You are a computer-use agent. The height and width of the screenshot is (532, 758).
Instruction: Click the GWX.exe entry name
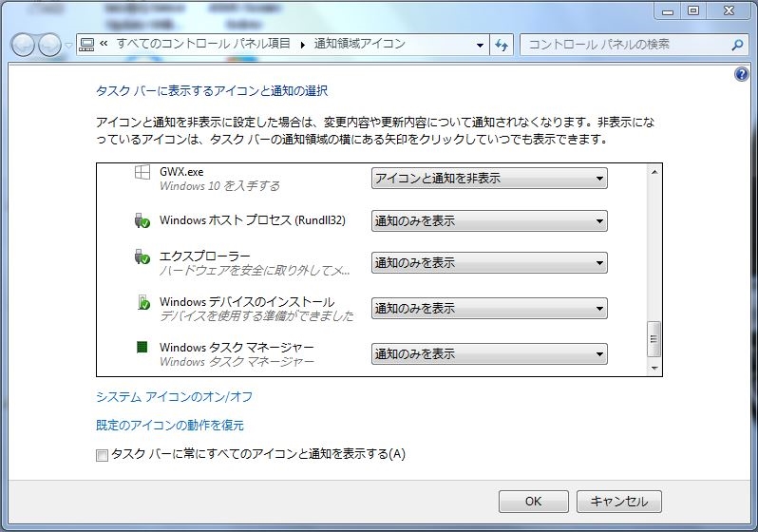tap(181, 172)
